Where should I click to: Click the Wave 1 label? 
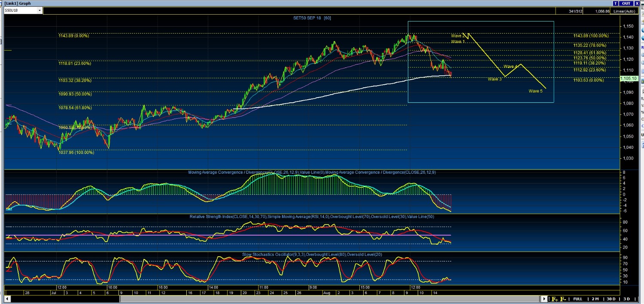pos(458,42)
